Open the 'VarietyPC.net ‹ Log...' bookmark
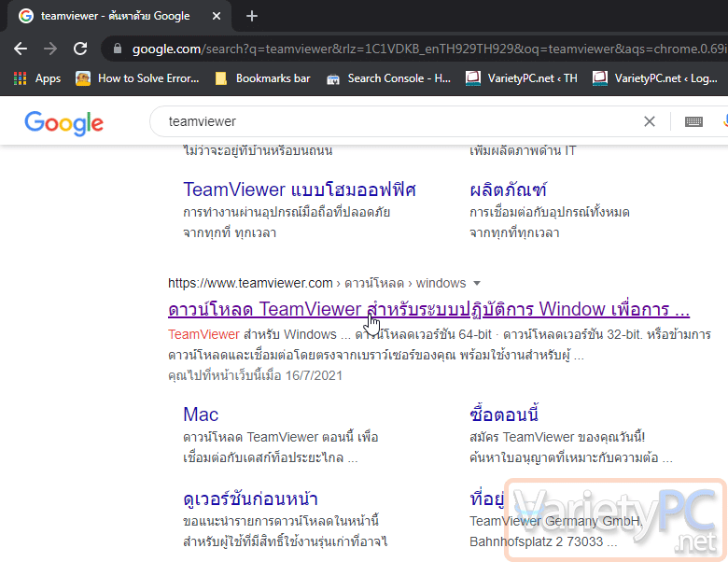 [x=655, y=78]
